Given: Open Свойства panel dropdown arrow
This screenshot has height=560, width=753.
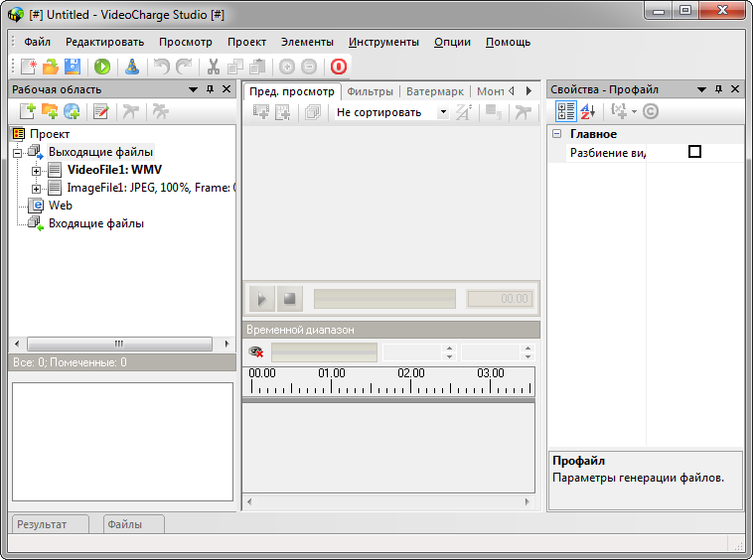Looking at the screenshot, I should (x=701, y=89).
